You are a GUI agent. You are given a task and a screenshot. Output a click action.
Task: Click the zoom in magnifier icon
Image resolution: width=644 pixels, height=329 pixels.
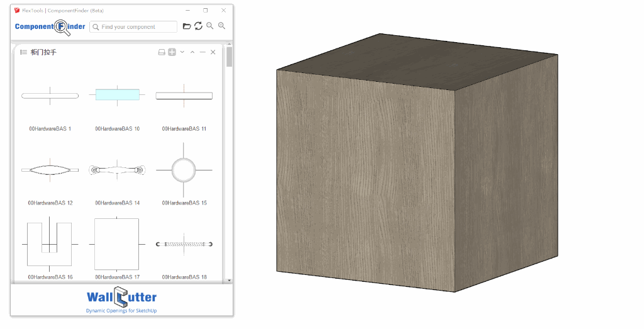pyautogui.click(x=221, y=26)
